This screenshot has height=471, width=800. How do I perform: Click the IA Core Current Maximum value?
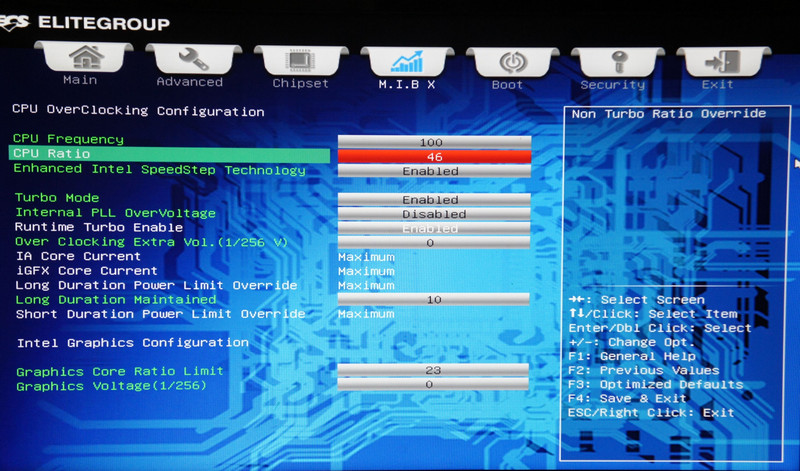point(366,257)
